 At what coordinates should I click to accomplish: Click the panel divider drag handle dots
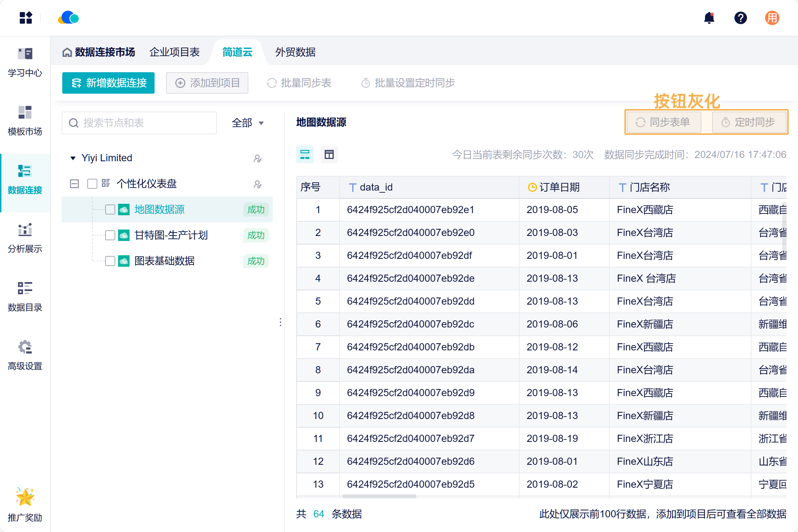click(280, 322)
